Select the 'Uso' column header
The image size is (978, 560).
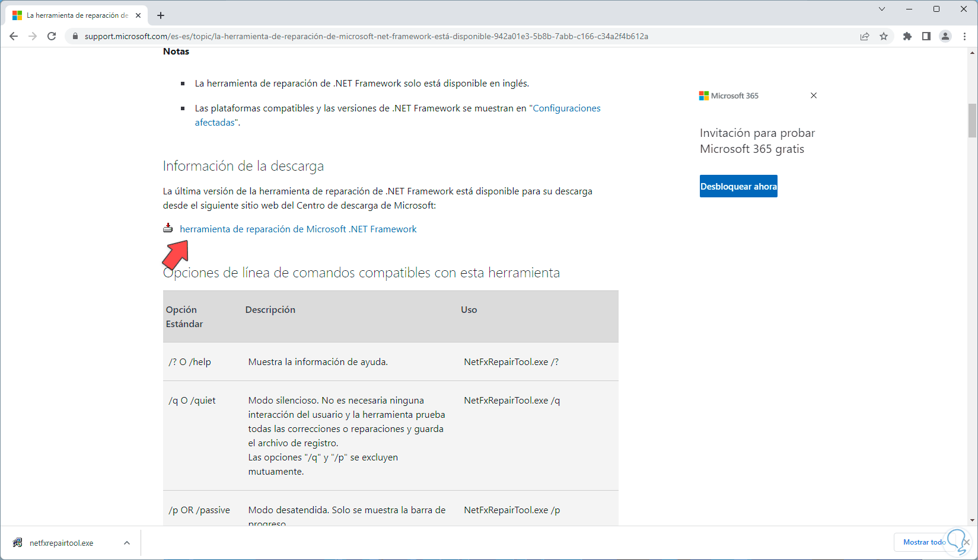click(469, 309)
